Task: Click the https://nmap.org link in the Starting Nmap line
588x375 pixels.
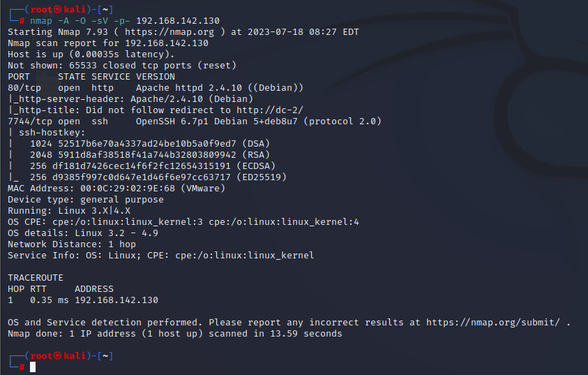Action: (x=169, y=32)
